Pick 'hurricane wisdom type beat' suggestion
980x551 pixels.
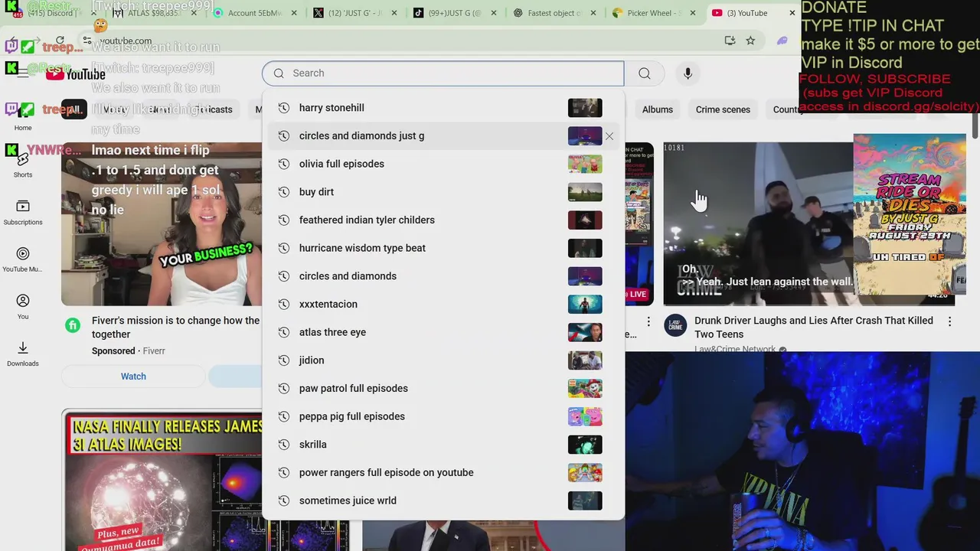443,248
